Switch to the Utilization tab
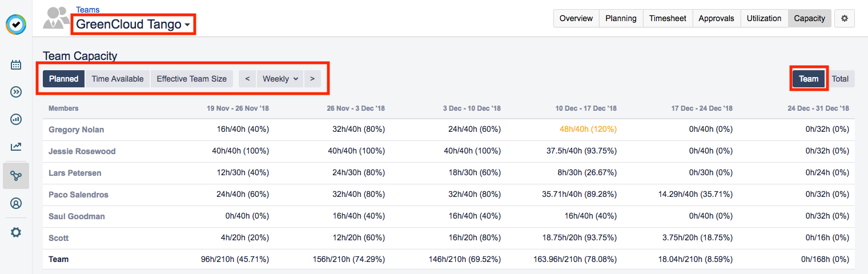This screenshot has width=868, height=274. click(x=763, y=18)
